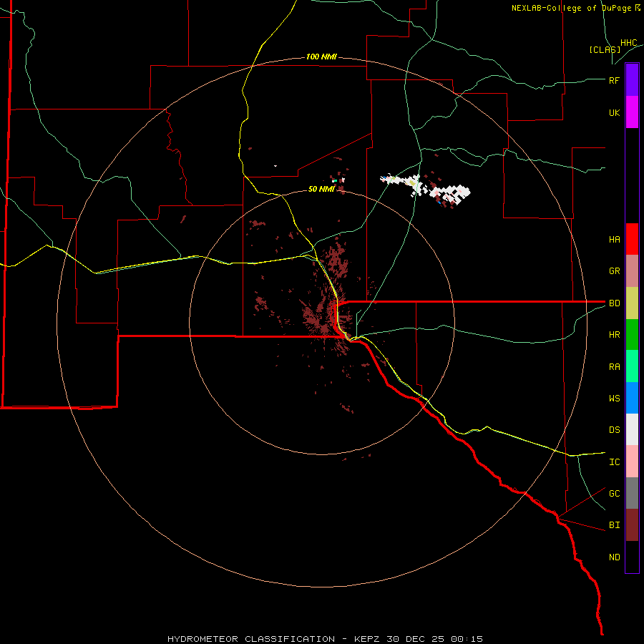The image size is (644, 644).
Task: Select the GR salmon legend swatch
Action: [x=632, y=271]
